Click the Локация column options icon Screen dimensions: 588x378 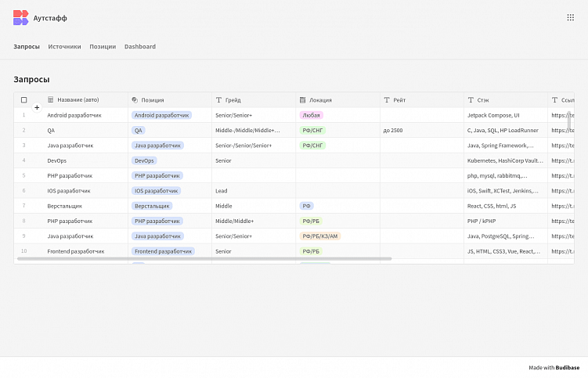(302, 100)
